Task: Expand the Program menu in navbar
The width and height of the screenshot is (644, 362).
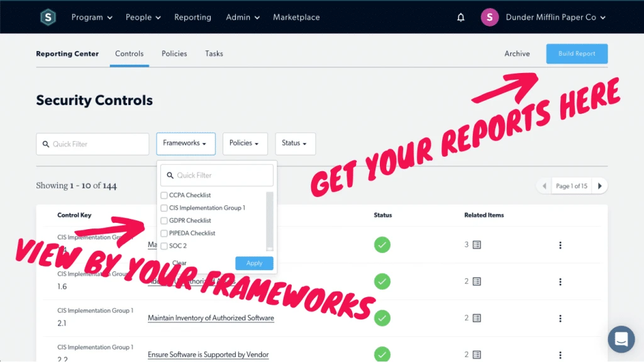Action: click(x=92, y=18)
